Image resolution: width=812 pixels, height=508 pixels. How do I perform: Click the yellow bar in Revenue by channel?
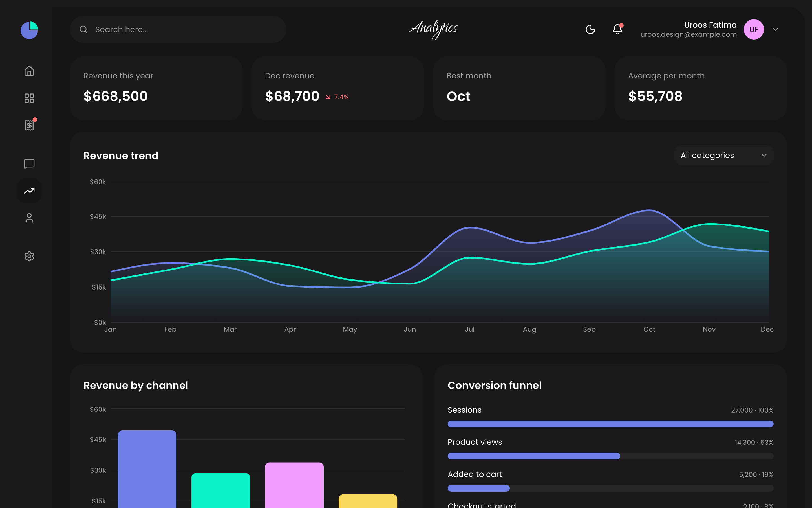(368, 501)
